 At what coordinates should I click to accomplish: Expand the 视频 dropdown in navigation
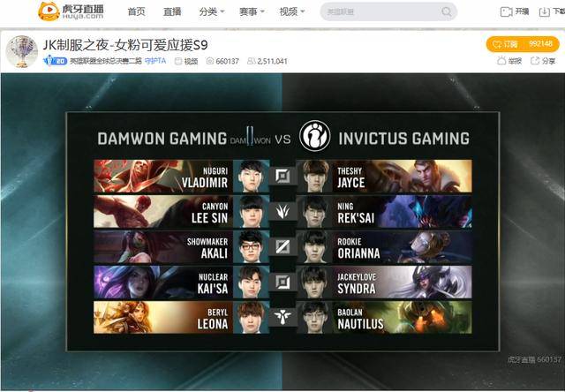[292, 11]
